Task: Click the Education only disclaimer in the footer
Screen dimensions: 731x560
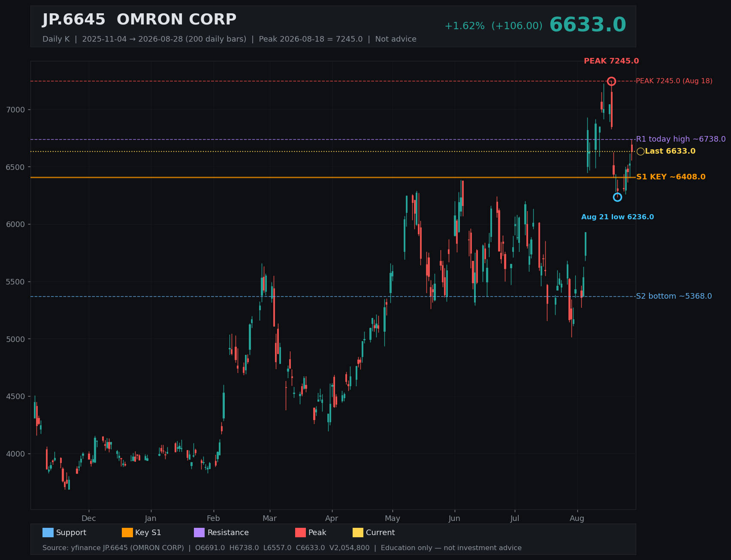Action: tap(451, 548)
